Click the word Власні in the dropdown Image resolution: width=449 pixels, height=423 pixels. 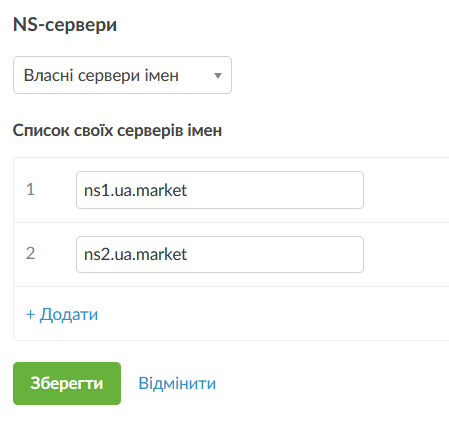[48, 75]
